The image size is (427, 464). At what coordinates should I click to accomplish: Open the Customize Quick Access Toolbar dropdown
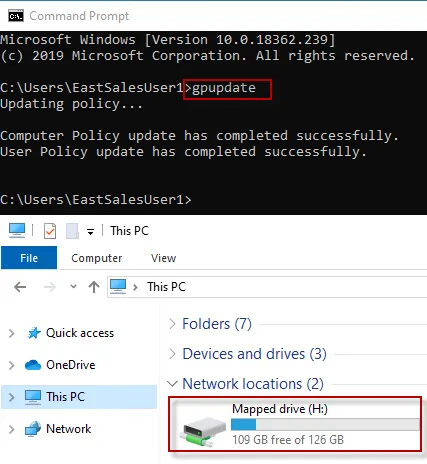90,231
